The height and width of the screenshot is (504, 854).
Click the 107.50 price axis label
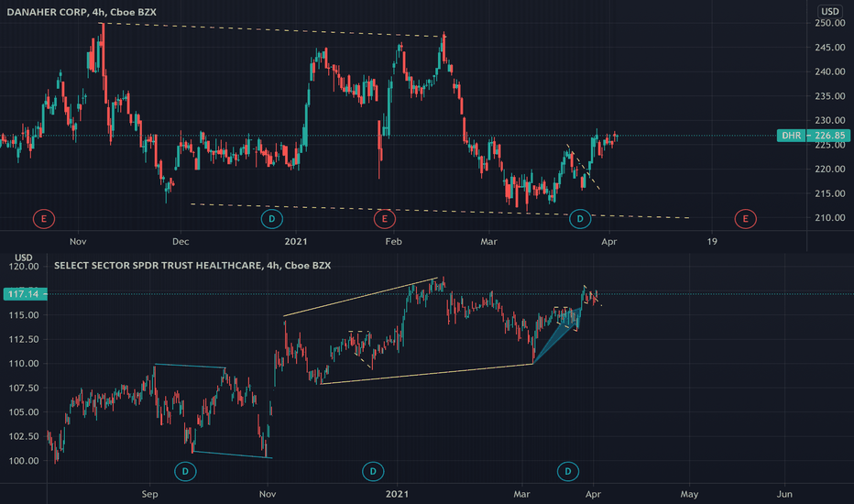click(24, 388)
